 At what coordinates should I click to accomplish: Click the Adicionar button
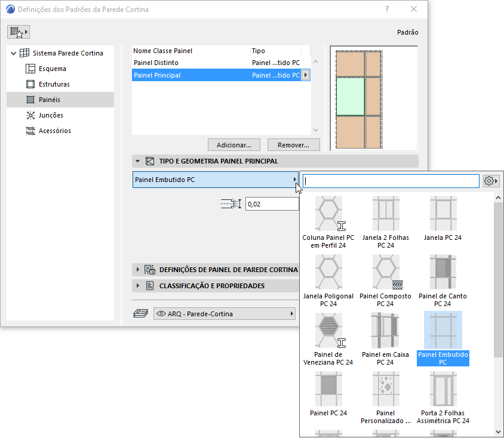233,144
